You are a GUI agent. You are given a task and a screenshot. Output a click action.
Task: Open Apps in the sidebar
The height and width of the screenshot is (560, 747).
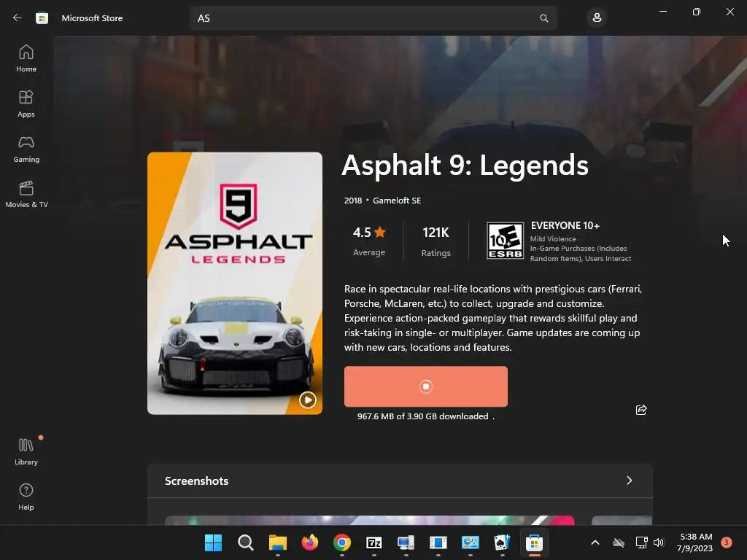[x=26, y=104]
